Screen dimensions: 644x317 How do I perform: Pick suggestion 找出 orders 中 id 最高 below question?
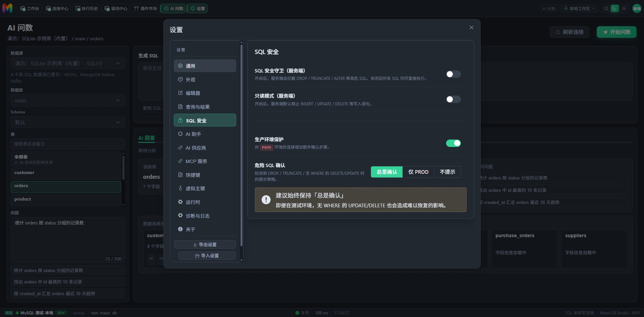click(68, 282)
